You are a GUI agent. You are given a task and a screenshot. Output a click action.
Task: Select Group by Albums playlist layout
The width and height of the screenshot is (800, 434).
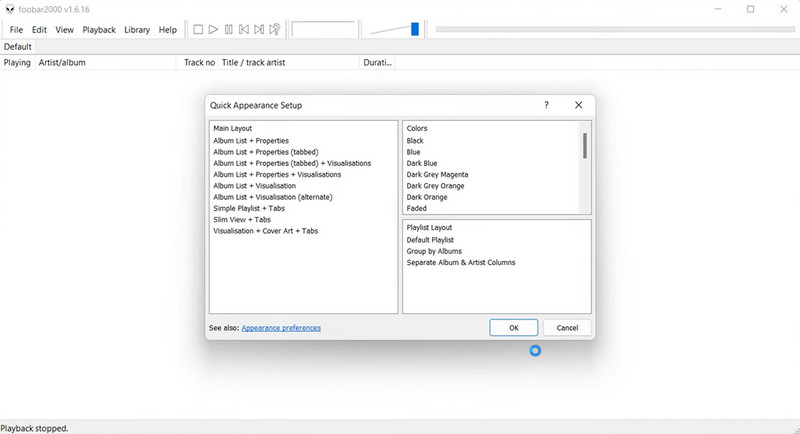pyautogui.click(x=434, y=251)
